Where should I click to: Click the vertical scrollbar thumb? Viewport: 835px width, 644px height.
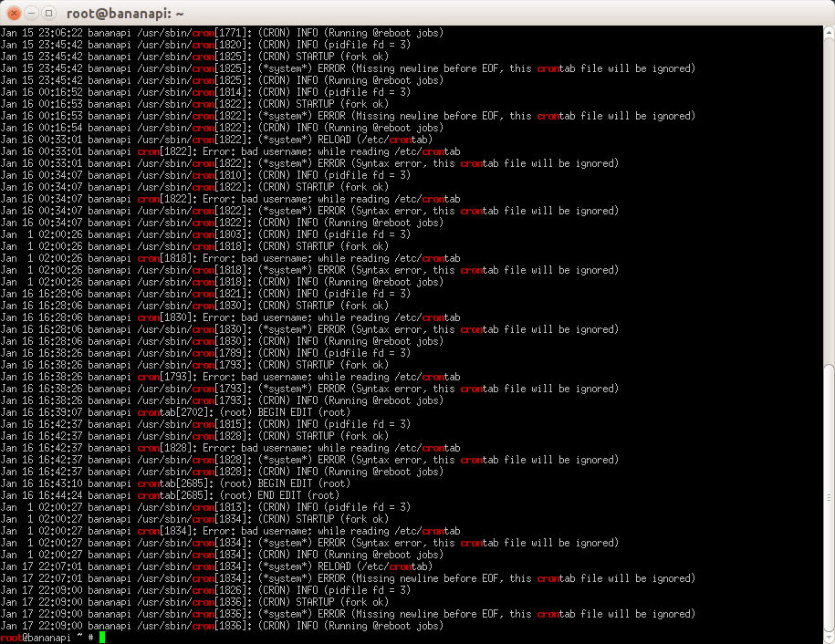pyautogui.click(x=830, y=497)
